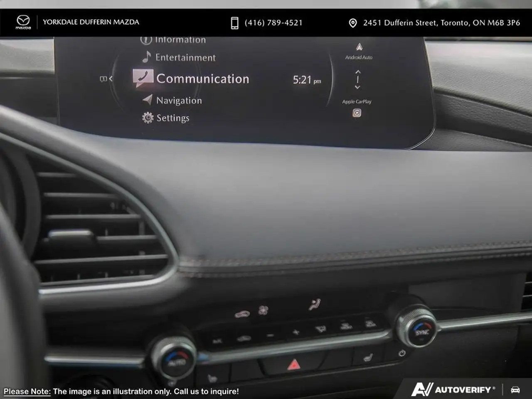Tap the Entertainment music note icon
The image size is (532, 399).
click(146, 57)
